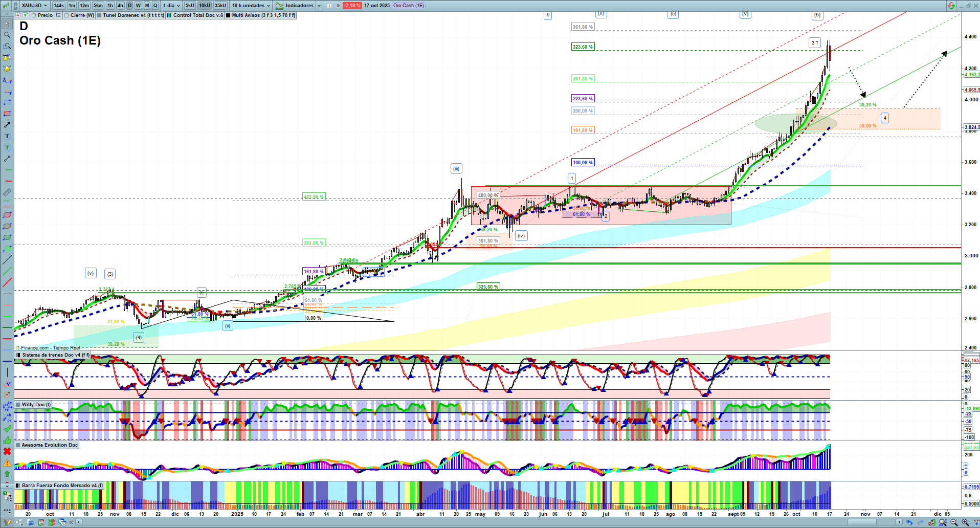Pick the black arrow drawing tool
This screenshot has height=528, width=980.
point(7,125)
